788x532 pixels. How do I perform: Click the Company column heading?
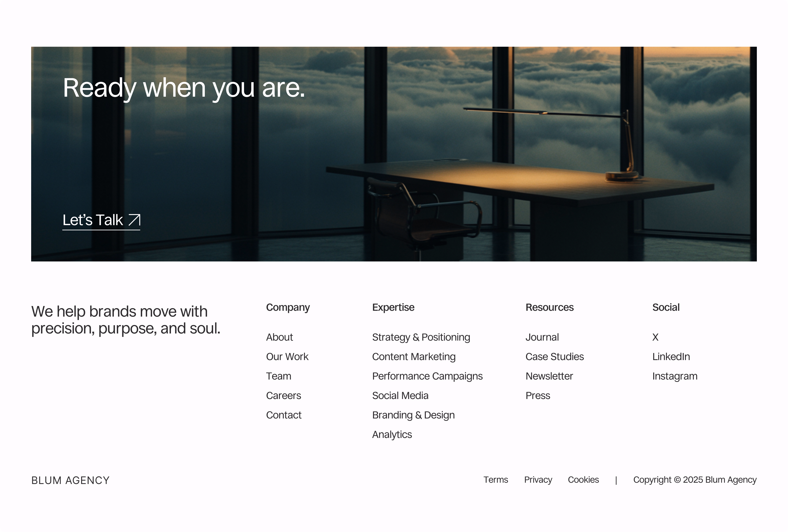coord(288,308)
